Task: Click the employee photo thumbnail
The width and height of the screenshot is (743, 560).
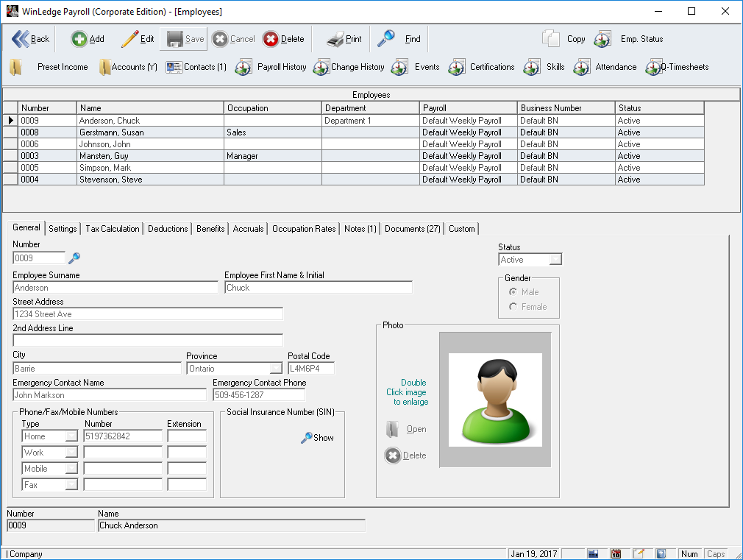Action: pyautogui.click(x=495, y=400)
